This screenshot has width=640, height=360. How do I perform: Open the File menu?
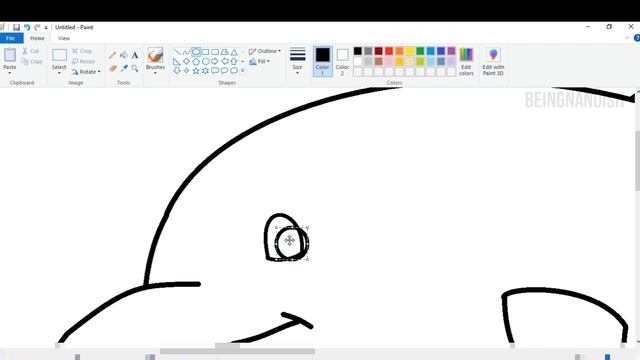[x=11, y=38]
